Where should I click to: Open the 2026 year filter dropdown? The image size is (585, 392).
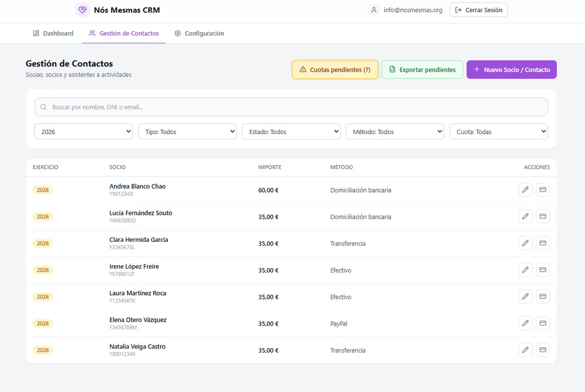point(84,132)
